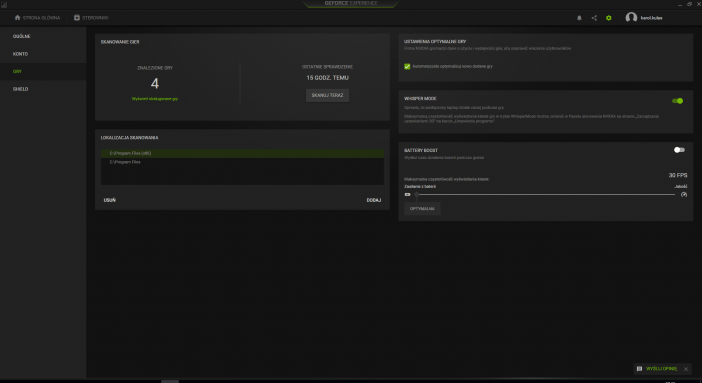Click the Skanuj teraz button
Viewport: 702px width, 383px height.
click(327, 95)
